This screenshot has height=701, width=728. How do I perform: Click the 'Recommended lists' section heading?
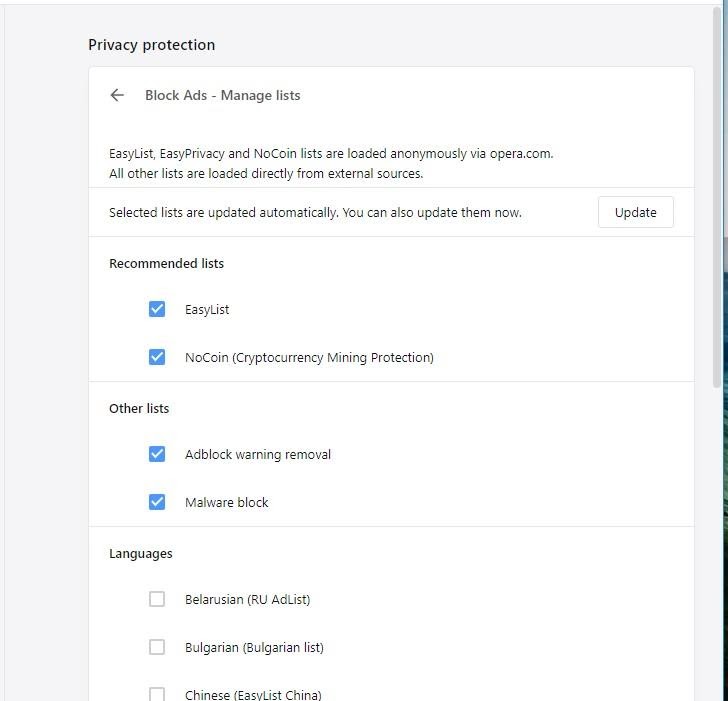tap(166, 263)
